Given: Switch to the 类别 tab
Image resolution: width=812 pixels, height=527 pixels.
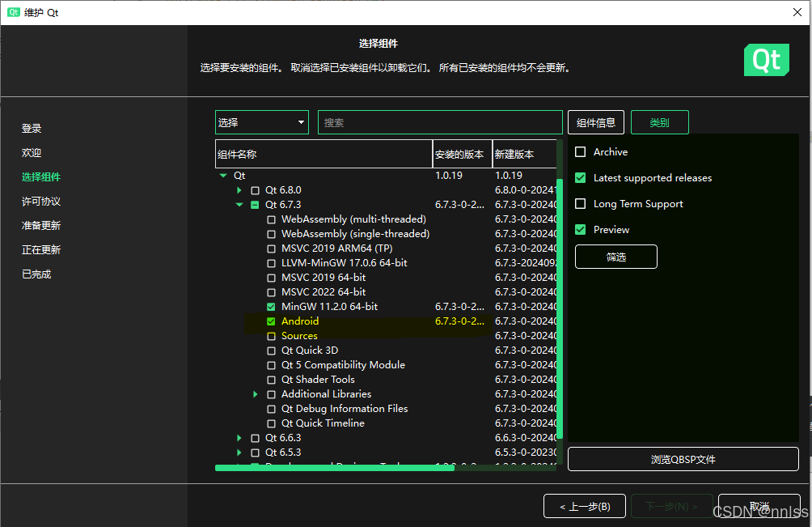Looking at the screenshot, I should pos(660,122).
